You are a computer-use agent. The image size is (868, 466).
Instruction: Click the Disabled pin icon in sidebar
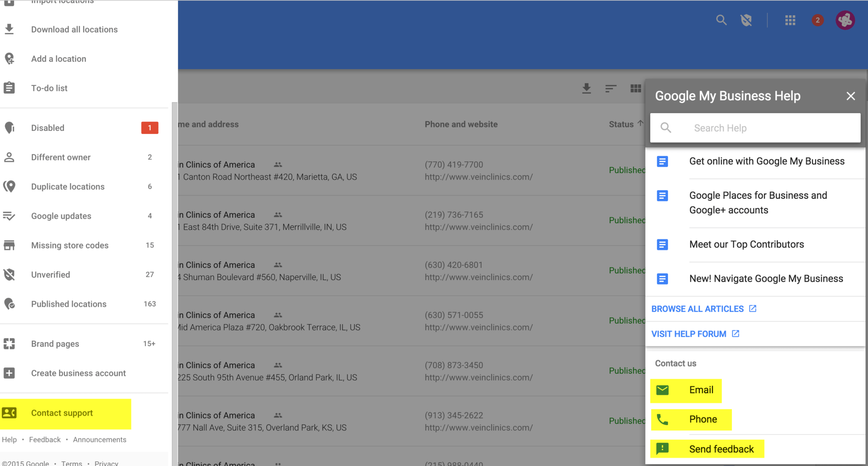(x=9, y=128)
